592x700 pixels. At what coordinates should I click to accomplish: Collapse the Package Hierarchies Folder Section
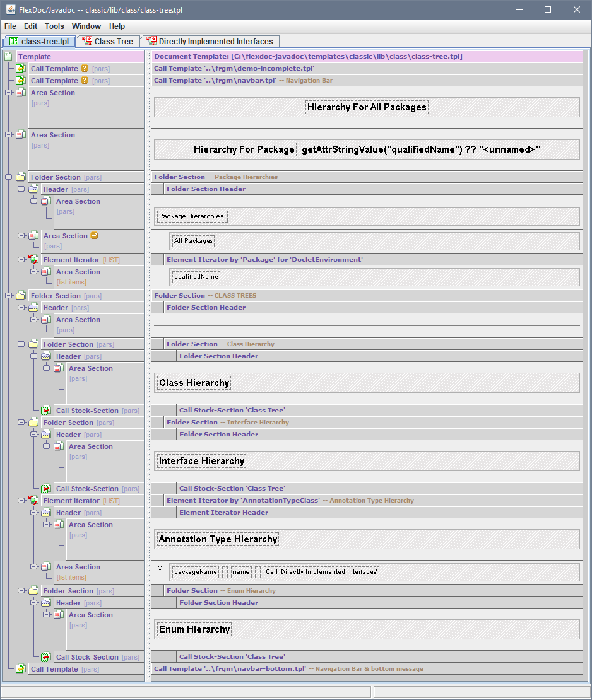click(x=9, y=177)
